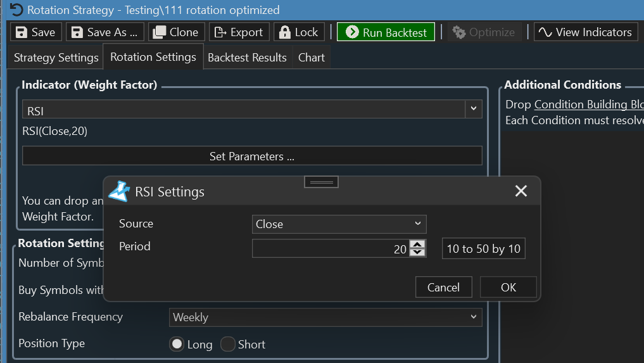Clone the rotation strategy
The height and width of the screenshot is (363, 644).
point(177,32)
